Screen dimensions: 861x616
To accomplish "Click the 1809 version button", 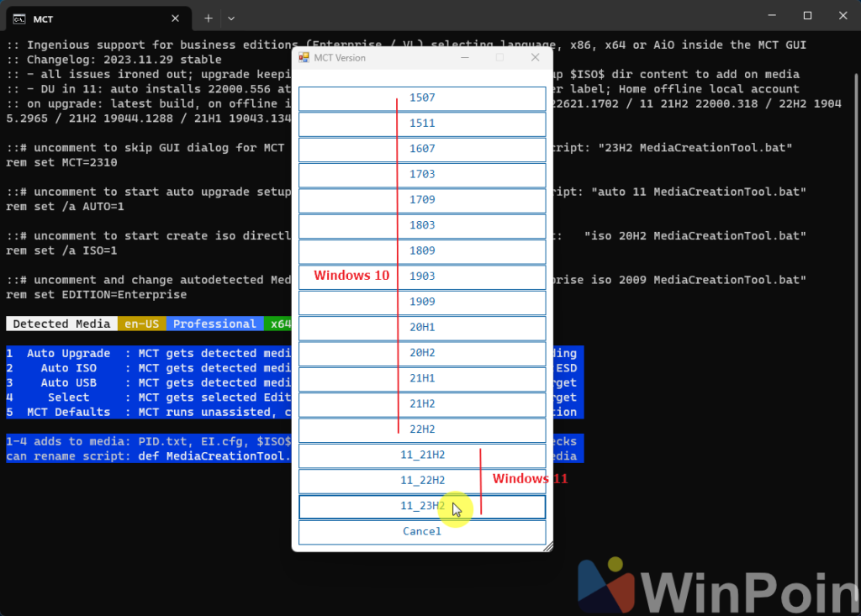I will click(422, 251).
